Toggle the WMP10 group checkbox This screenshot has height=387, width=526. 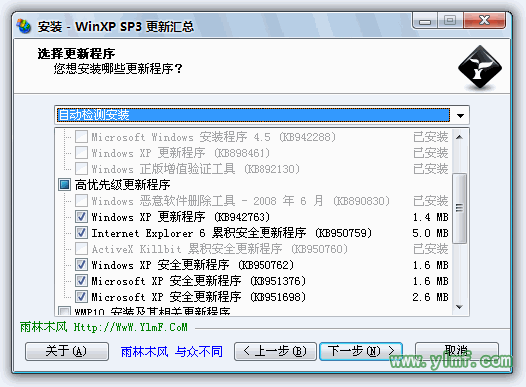64,311
